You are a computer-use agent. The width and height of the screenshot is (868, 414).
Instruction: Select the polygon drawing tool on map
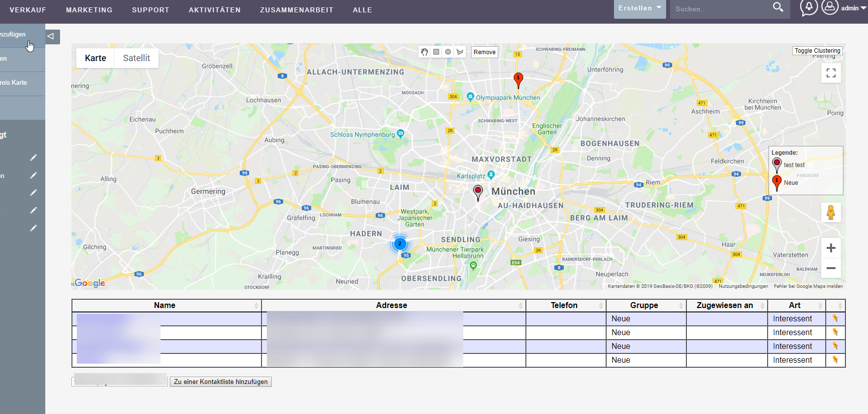pyautogui.click(x=460, y=52)
